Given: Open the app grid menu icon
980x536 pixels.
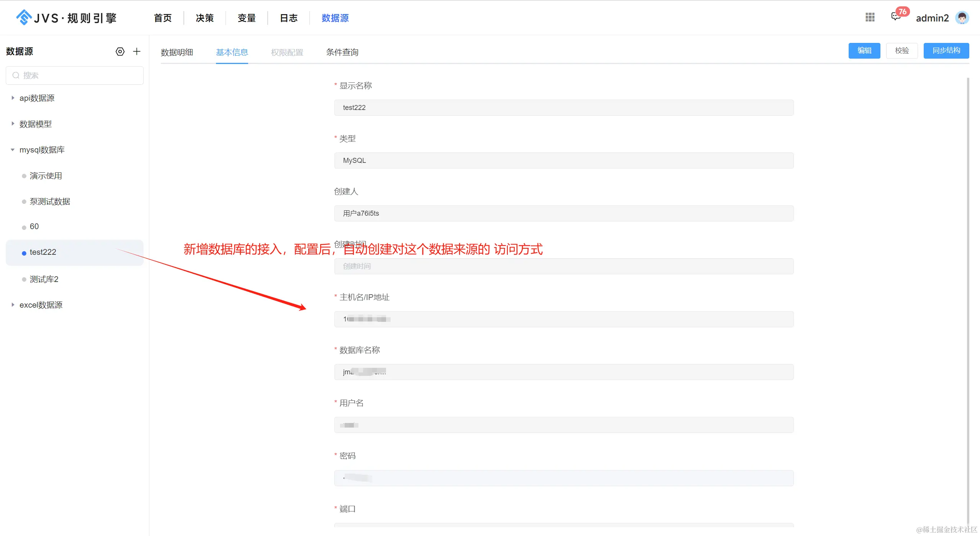Looking at the screenshot, I should click(870, 17).
